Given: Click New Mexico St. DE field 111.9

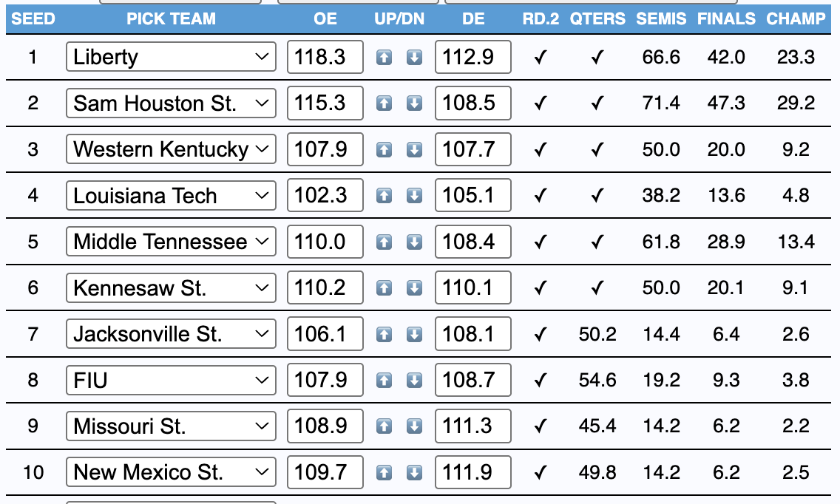Looking at the screenshot, I should pos(473,472).
